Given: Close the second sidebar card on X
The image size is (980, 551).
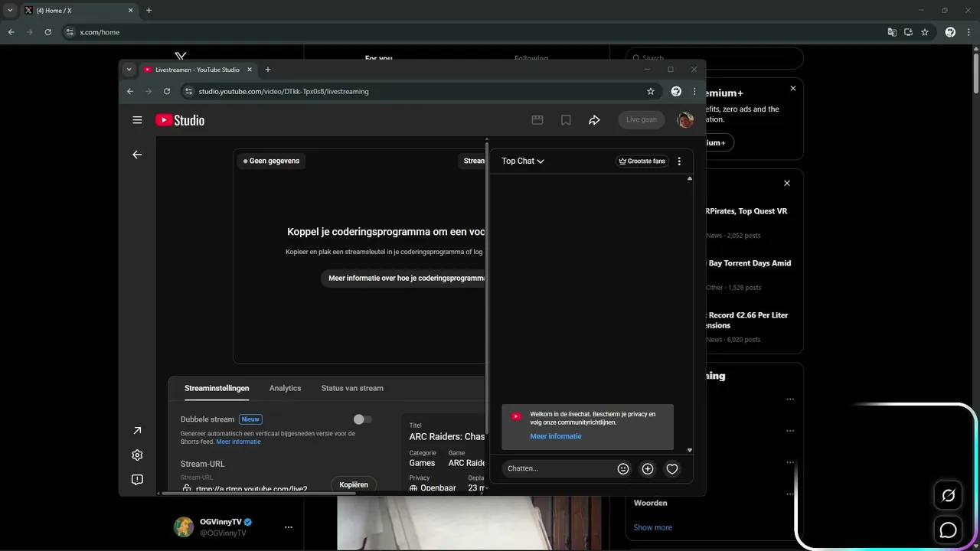Looking at the screenshot, I should click(787, 184).
